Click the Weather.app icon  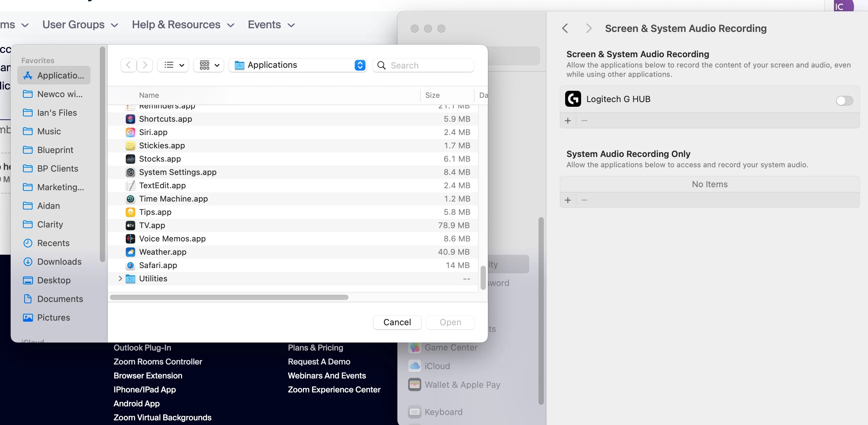pyautogui.click(x=130, y=252)
